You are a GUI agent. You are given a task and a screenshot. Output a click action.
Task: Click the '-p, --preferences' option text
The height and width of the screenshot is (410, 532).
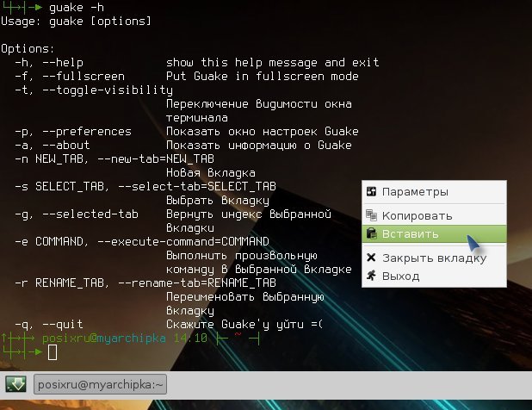coord(73,132)
